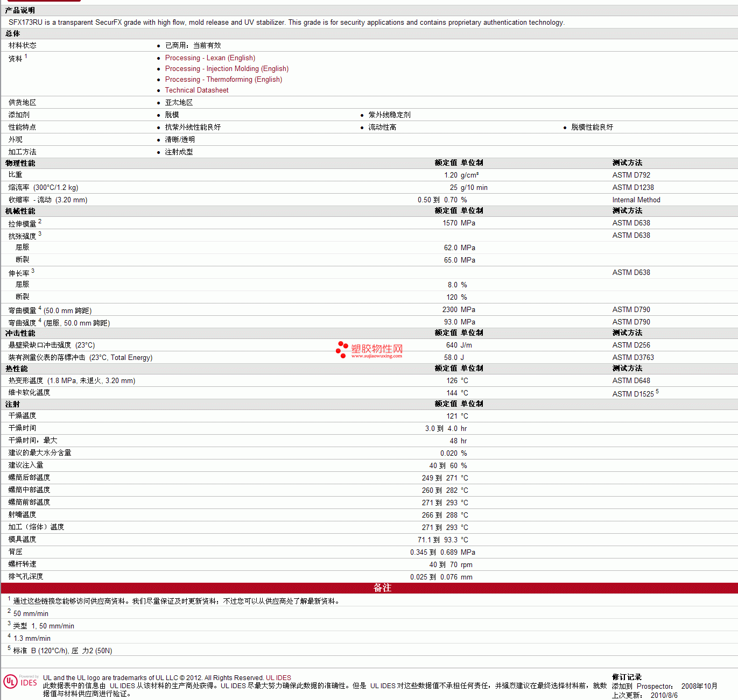738x700 pixels.
Task: Click the 93.0 MPa flexural strength value
Action: pyautogui.click(x=460, y=322)
